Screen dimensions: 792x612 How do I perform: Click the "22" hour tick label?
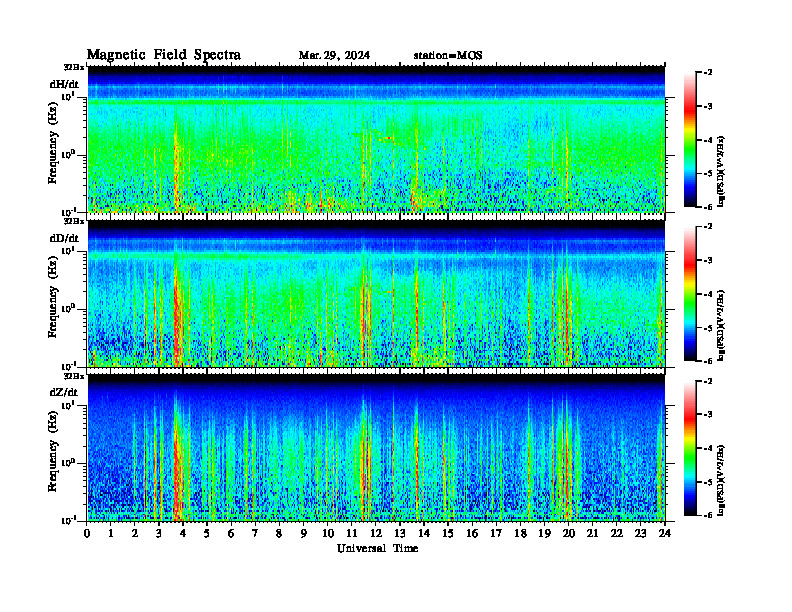(x=617, y=533)
